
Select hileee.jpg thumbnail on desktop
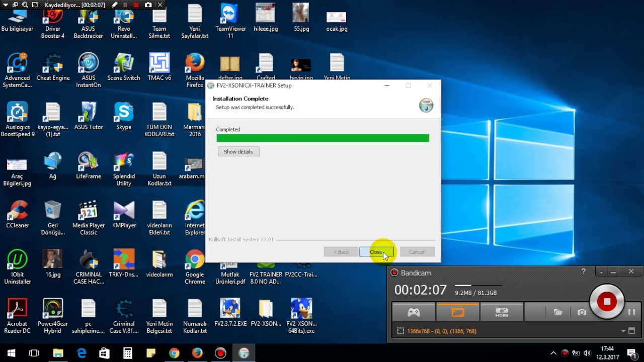[x=266, y=18]
